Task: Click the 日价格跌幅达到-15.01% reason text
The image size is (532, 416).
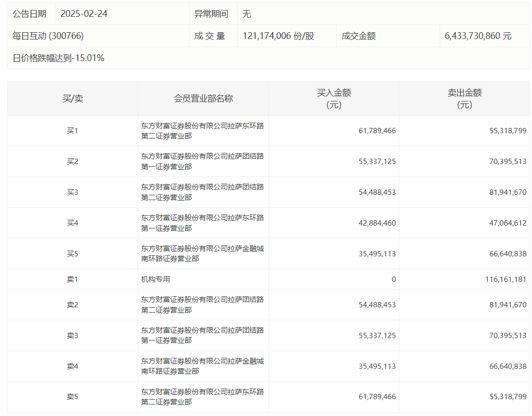Action: pos(59,58)
